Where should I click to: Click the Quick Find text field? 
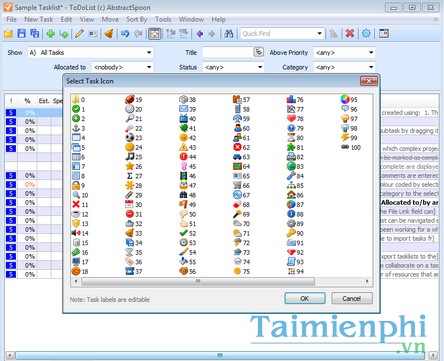click(278, 33)
